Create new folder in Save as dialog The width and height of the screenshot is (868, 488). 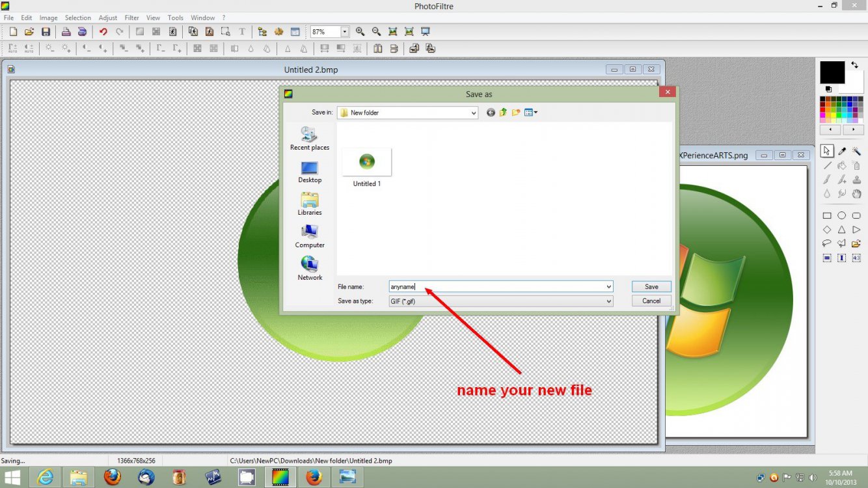(516, 113)
